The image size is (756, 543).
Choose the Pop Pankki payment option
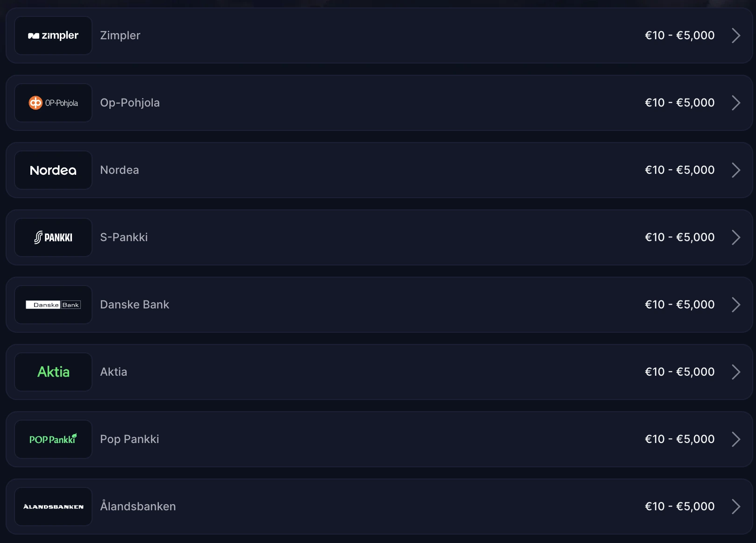(x=129, y=439)
